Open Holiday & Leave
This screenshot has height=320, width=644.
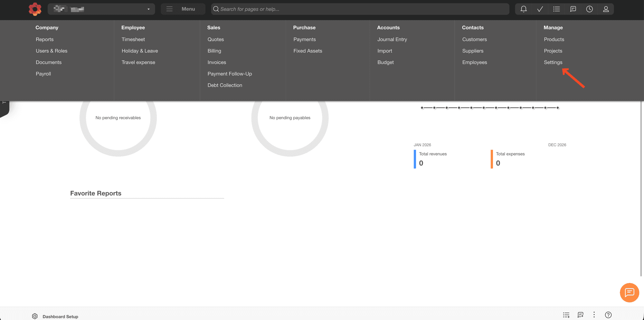point(140,51)
